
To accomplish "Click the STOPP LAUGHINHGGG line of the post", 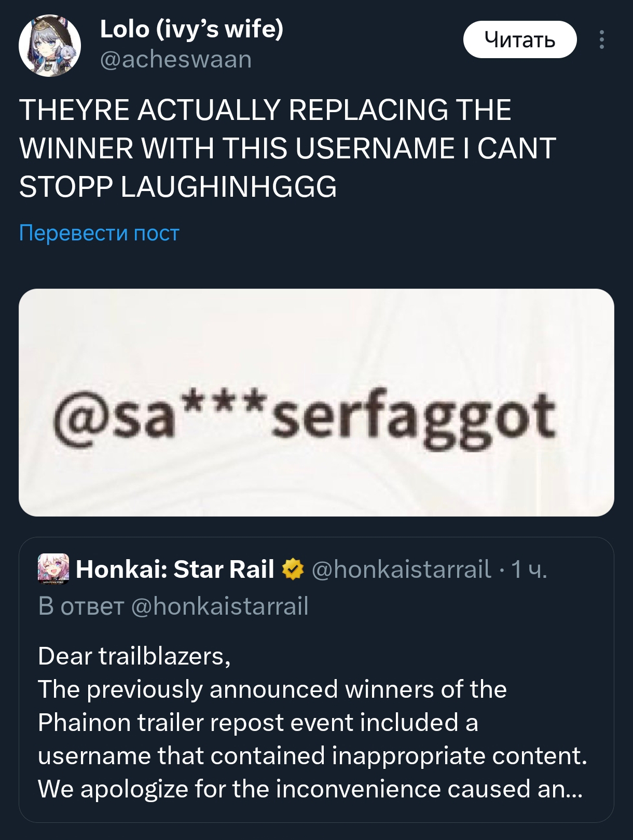I will pyautogui.click(x=178, y=187).
